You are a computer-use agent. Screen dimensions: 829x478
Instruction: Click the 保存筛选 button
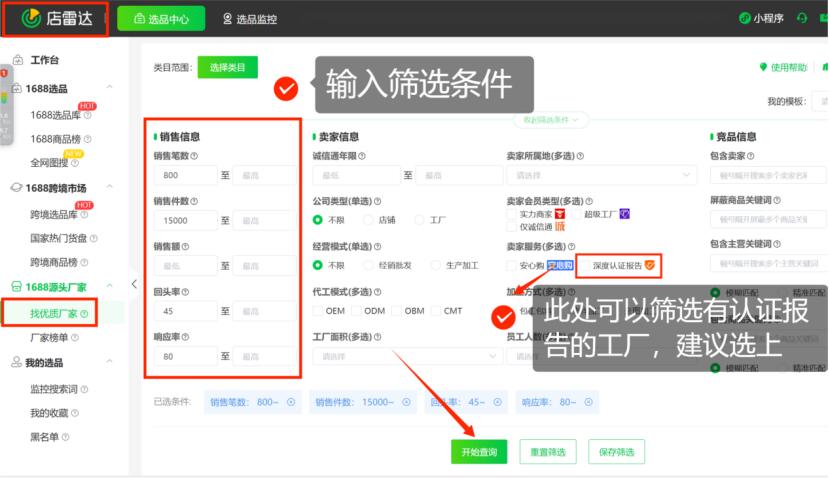[616, 452]
